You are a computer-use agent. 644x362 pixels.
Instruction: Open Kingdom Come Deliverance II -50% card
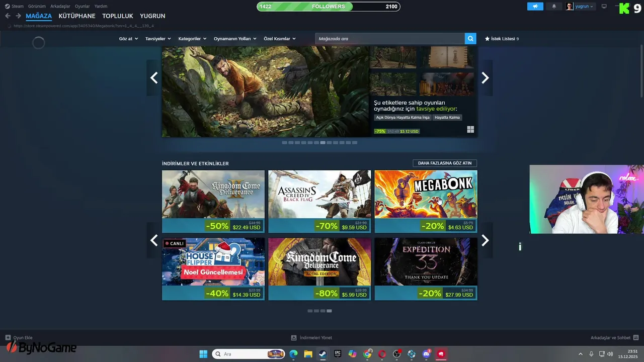pyautogui.click(x=213, y=202)
